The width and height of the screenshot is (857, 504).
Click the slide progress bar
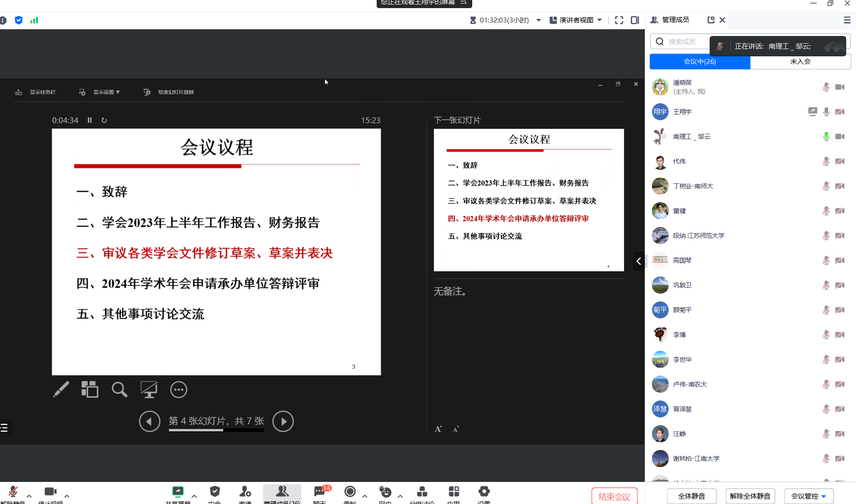click(216, 430)
